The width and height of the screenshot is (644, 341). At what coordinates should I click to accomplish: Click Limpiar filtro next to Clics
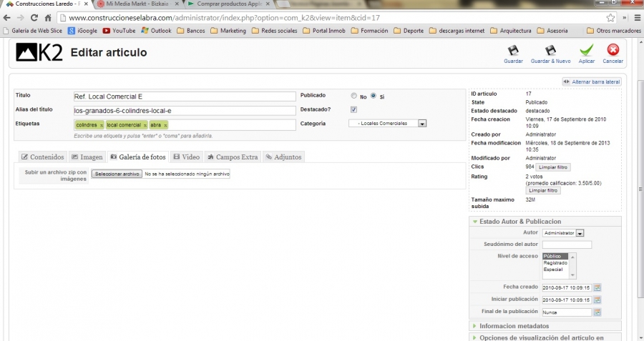(x=553, y=167)
